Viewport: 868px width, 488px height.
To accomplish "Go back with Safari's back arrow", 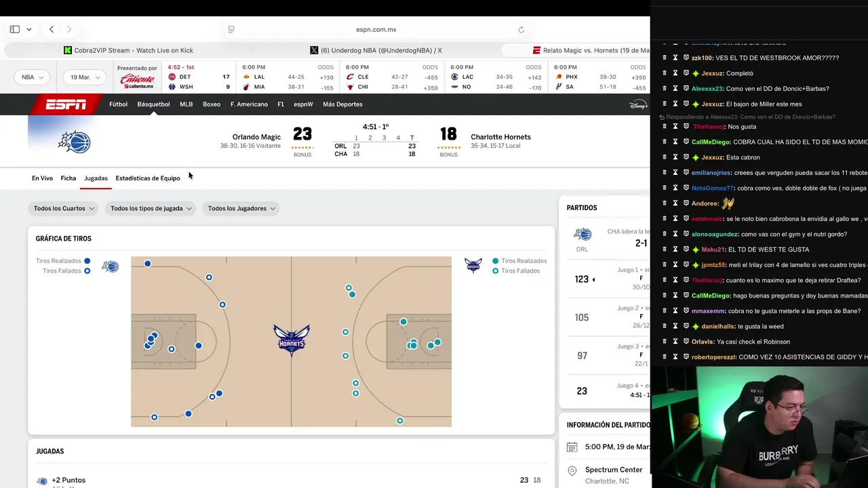I will point(52,29).
